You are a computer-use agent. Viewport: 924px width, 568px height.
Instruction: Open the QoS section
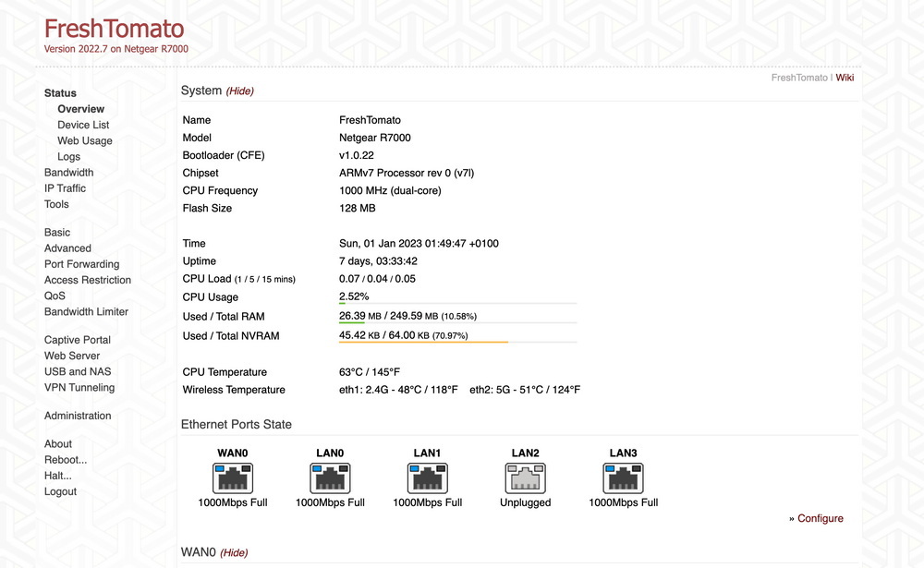click(55, 296)
